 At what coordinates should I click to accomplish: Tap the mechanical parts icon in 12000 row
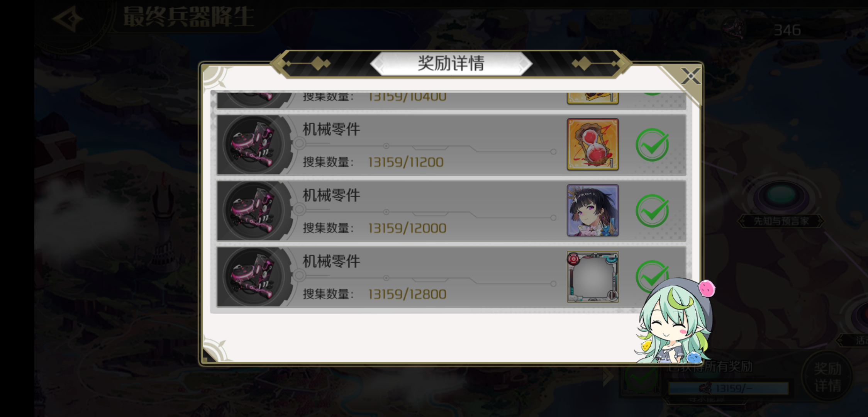pyautogui.click(x=254, y=211)
